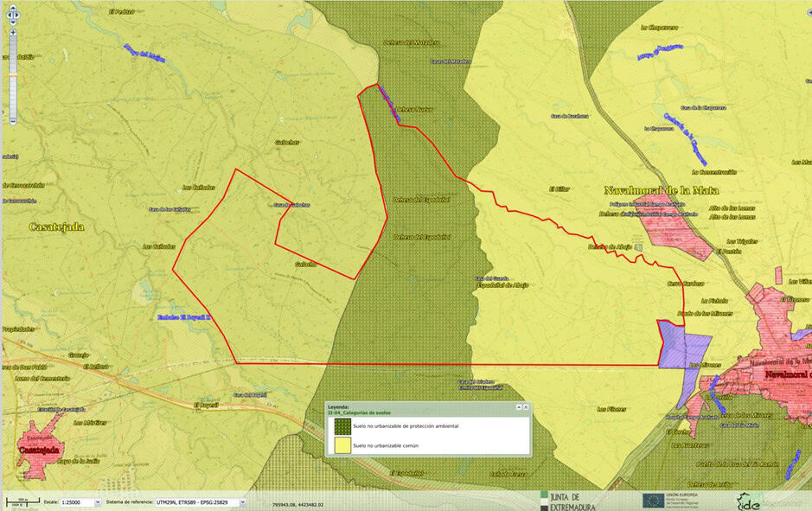Click the Unión Europea flag logo
This screenshot has width=812, height=511.
[653, 500]
